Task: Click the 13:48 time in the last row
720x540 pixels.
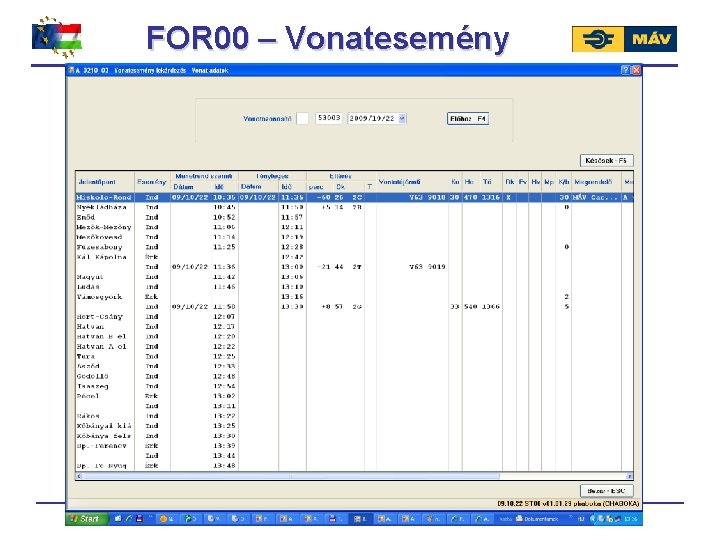Action: point(224,466)
